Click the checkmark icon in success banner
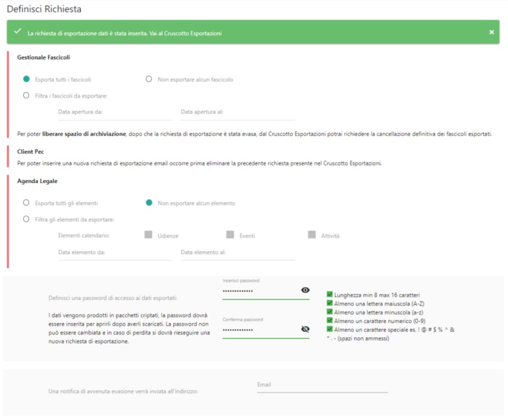 [17, 32]
